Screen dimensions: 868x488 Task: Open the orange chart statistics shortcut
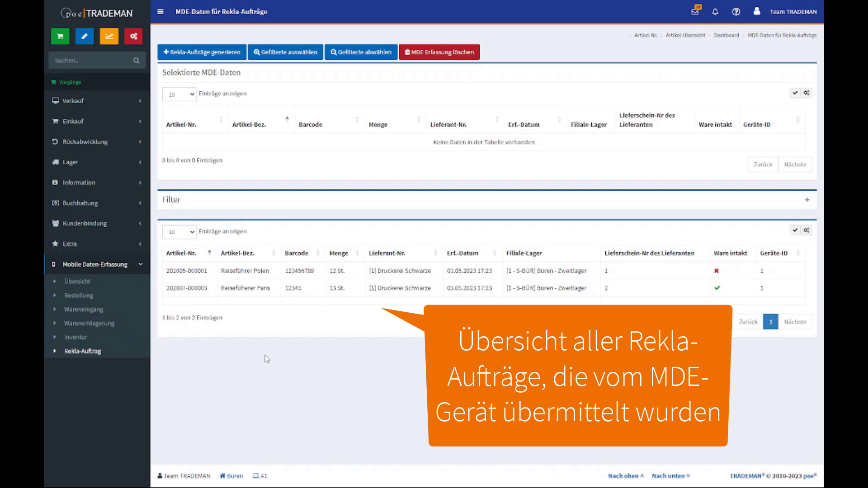pos(109,37)
